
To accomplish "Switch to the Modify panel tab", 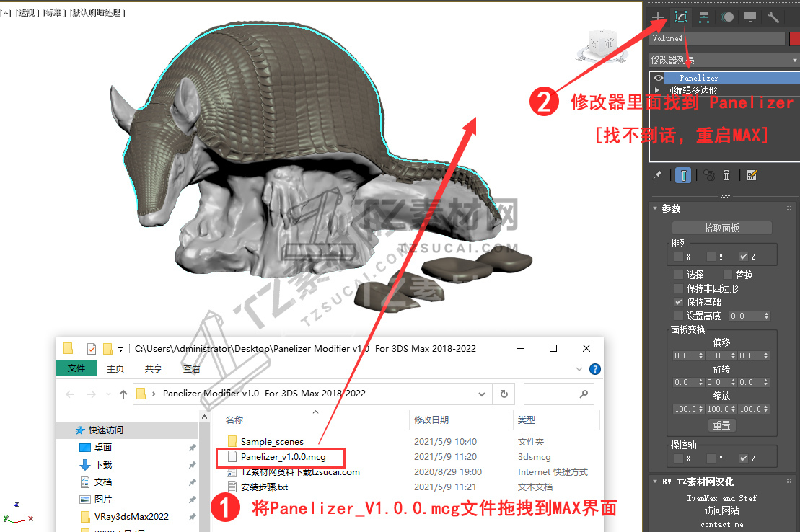I will [680, 17].
